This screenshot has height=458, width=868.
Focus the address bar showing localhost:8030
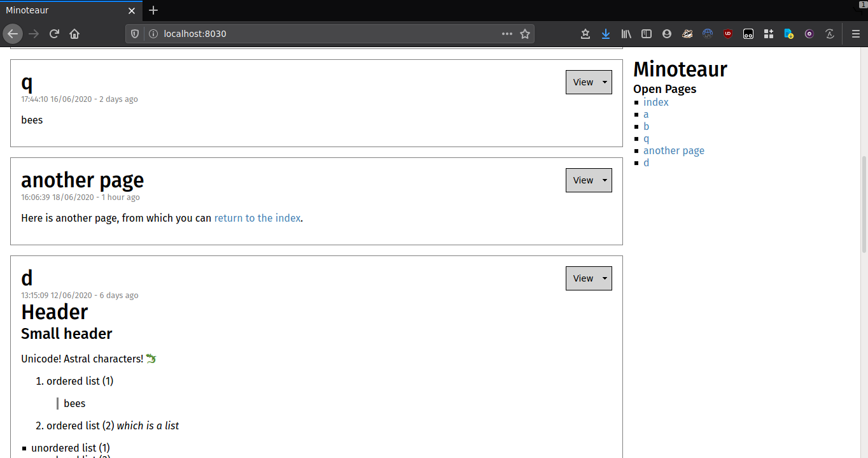coord(330,34)
